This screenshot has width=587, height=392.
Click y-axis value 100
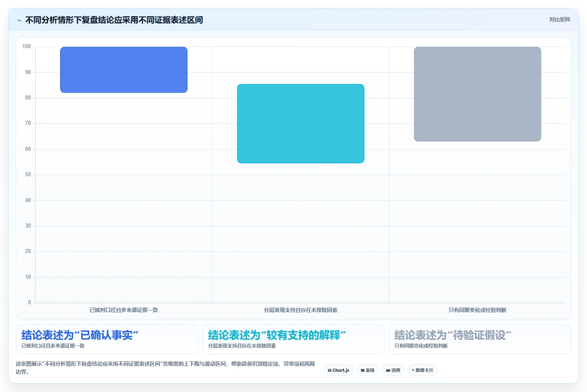(27, 46)
